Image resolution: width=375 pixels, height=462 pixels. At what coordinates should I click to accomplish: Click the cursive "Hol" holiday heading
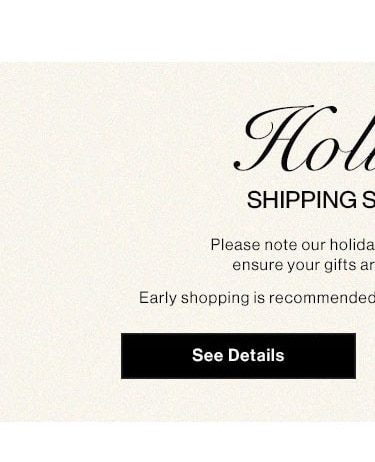click(304, 138)
